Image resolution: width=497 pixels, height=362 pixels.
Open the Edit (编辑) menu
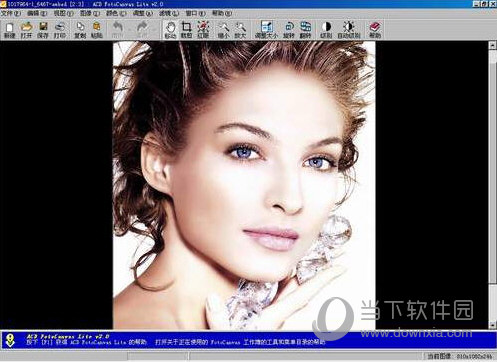pyautogui.click(x=37, y=13)
